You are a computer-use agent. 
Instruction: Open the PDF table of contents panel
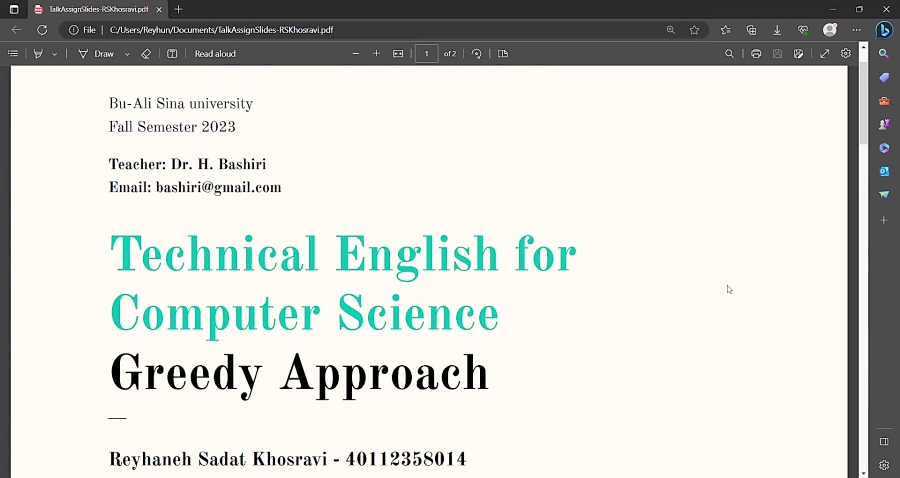13,54
